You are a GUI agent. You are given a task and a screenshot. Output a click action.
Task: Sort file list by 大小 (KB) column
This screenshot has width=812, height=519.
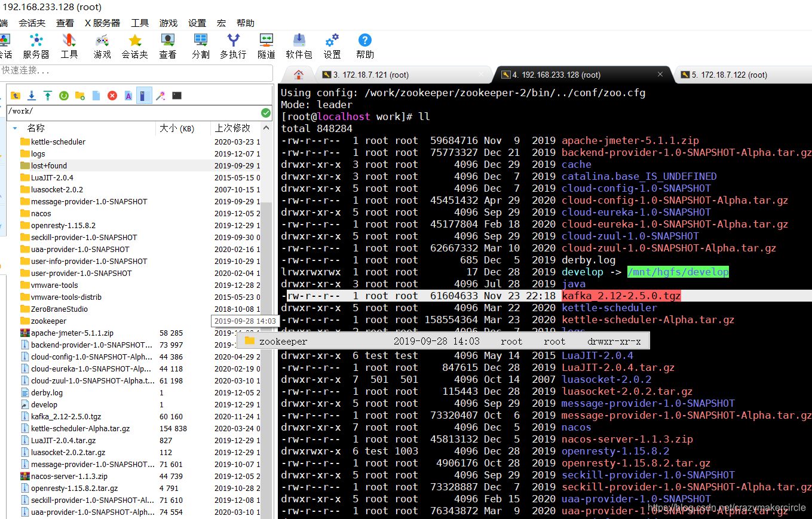click(x=177, y=128)
